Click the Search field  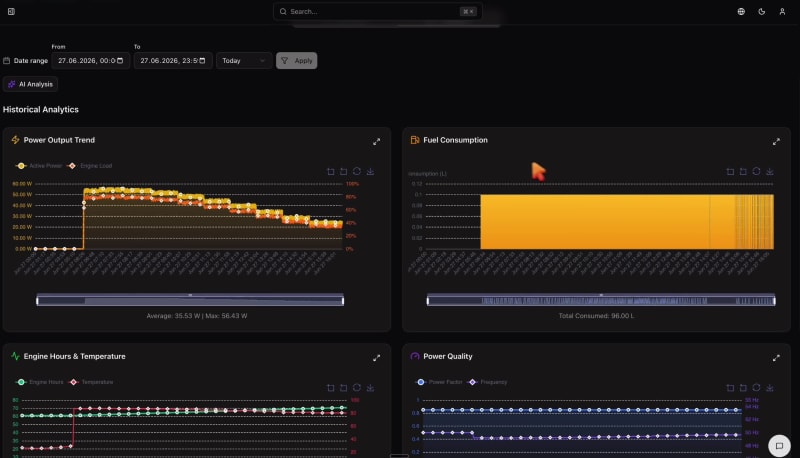coord(378,11)
